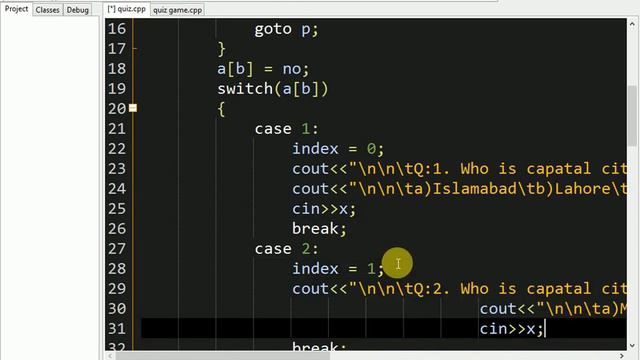
Task: Click 'cin>>x;' on highlighted line 31
Action: (511, 329)
